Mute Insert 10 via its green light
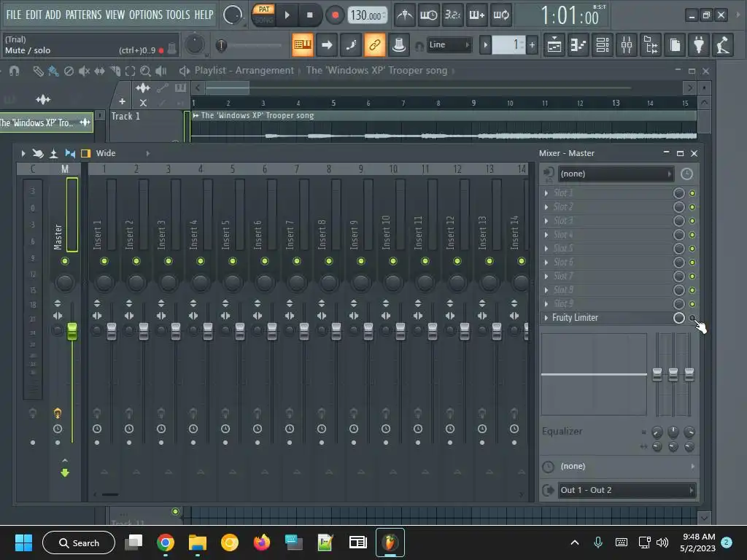Screen dimensions: 747x560 pyautogui.click(x=393, y=261)
